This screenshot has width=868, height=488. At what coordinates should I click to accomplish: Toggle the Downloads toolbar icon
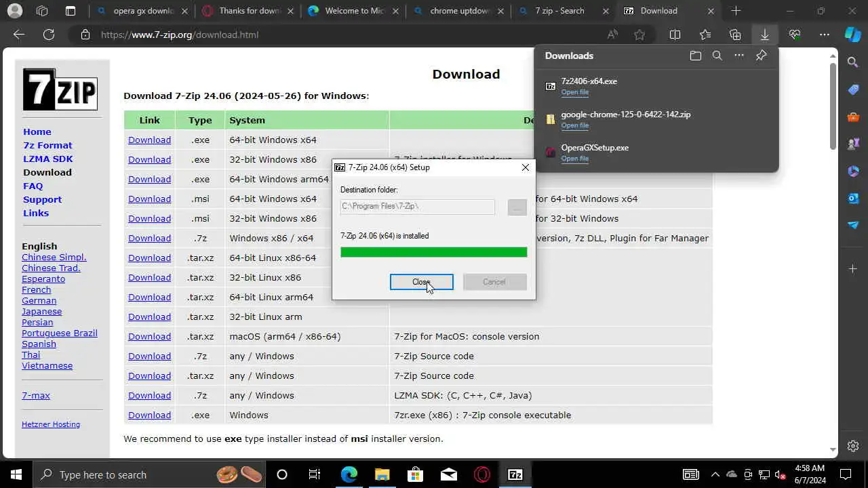pyautogui.click(x=764, y=35)
